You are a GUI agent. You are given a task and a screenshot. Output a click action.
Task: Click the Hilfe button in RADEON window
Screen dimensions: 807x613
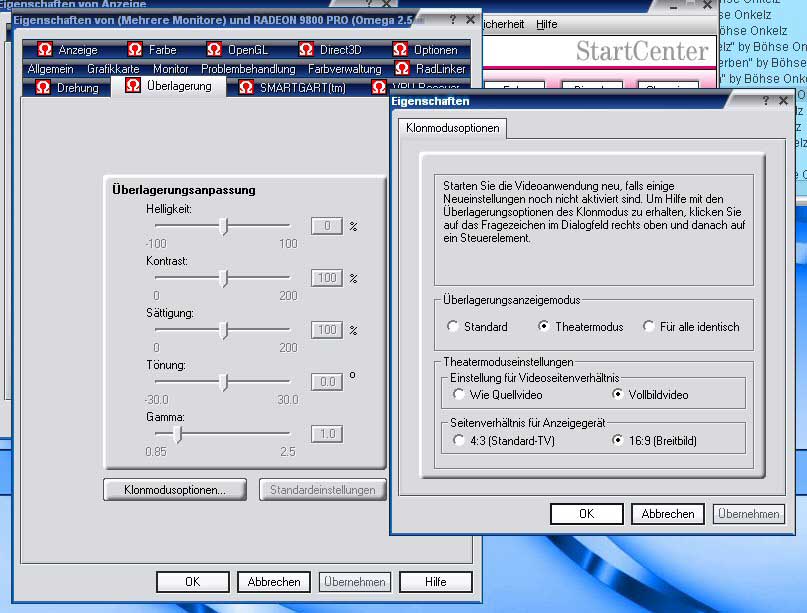[435, 582]
